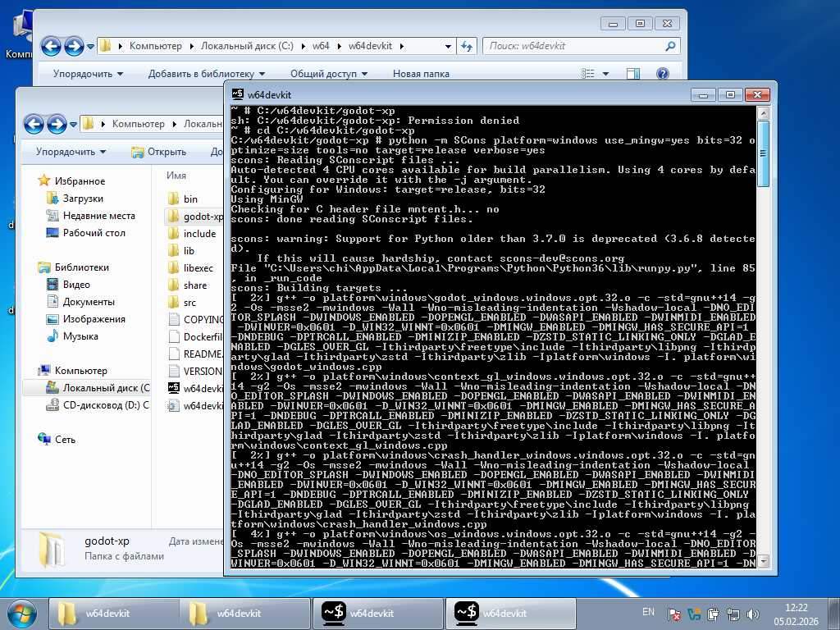The width and height of the screenshot is (840, 630).
Task: Select 'Сеть' in navigation pane
Action: [x=65, y=440]
